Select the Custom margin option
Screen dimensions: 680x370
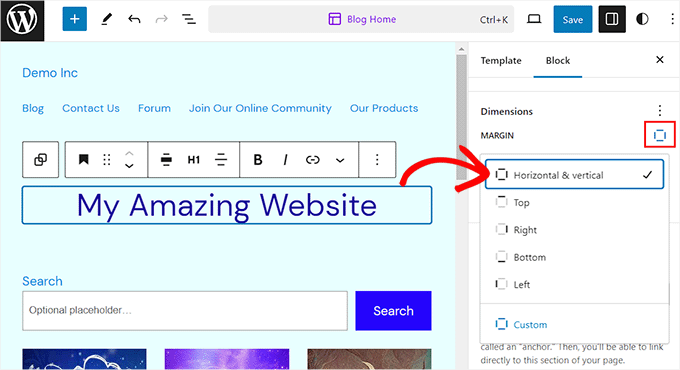click(x=574, y=324)
